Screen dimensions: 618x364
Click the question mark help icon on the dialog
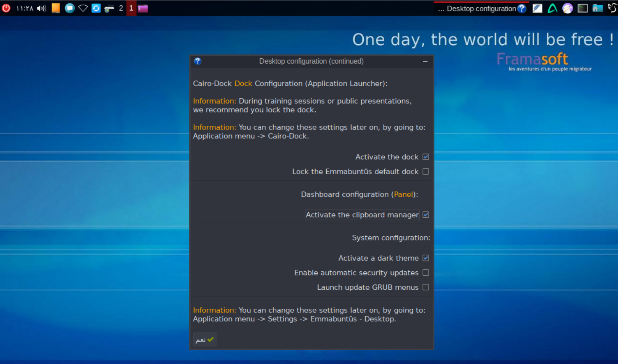[197, 61]
